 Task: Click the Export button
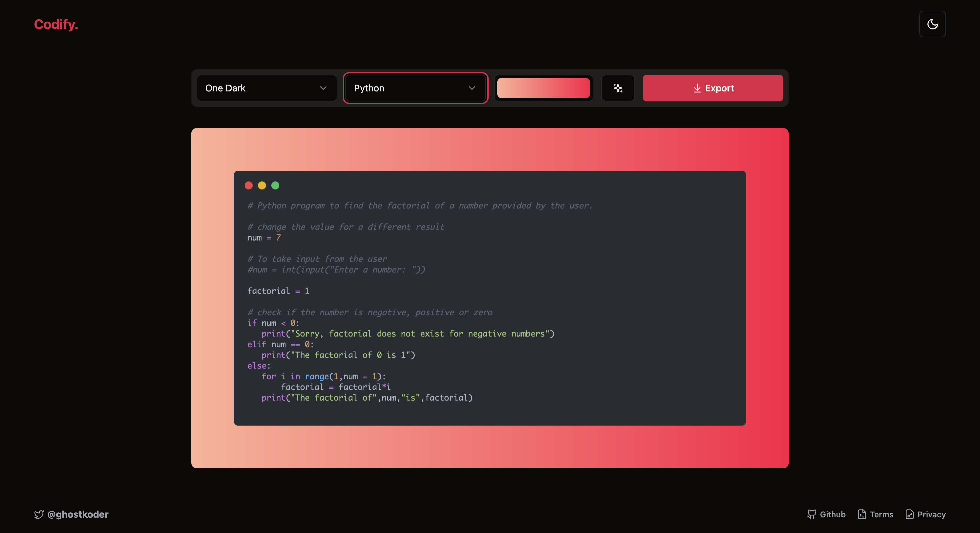[x=713, y=88]
